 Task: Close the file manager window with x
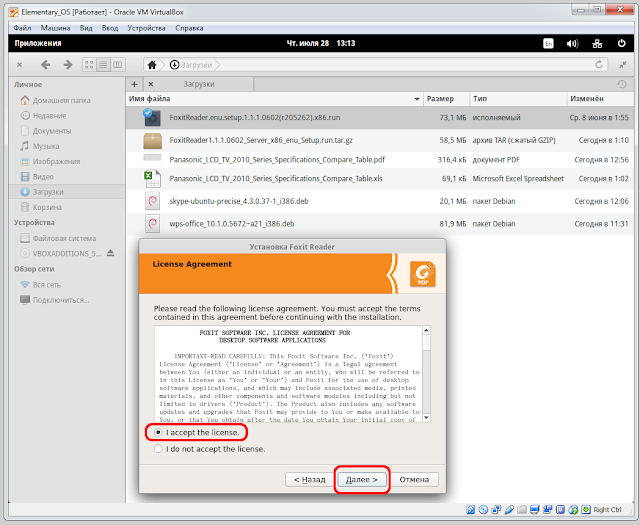[19, 65]
